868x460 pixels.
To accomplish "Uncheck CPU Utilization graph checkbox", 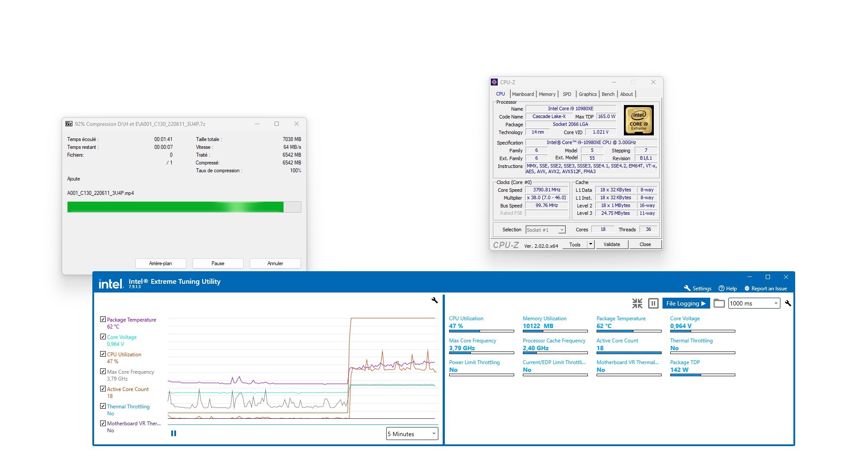I will click(x=103, y=354).
